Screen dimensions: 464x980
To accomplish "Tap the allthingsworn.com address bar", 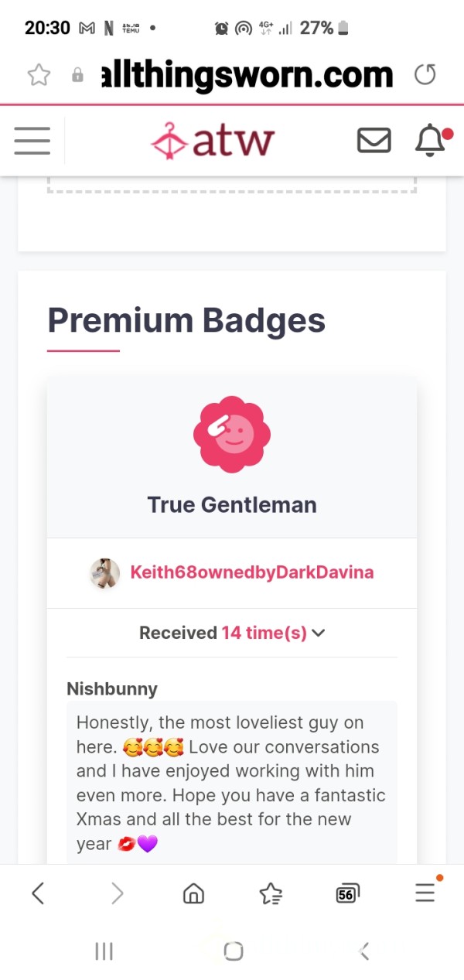I will [247, 75].
